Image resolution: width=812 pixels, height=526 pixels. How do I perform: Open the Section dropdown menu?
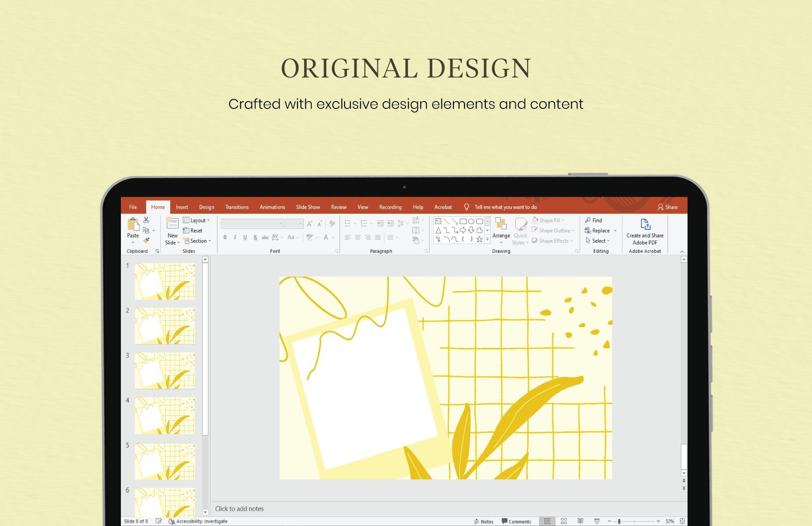tap(197, 241)
